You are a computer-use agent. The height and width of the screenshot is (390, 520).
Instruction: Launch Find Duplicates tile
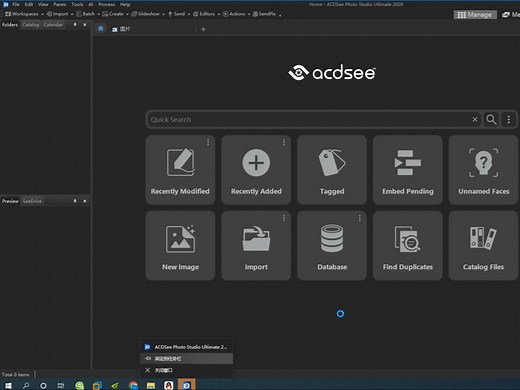click(x=408, y=245)
